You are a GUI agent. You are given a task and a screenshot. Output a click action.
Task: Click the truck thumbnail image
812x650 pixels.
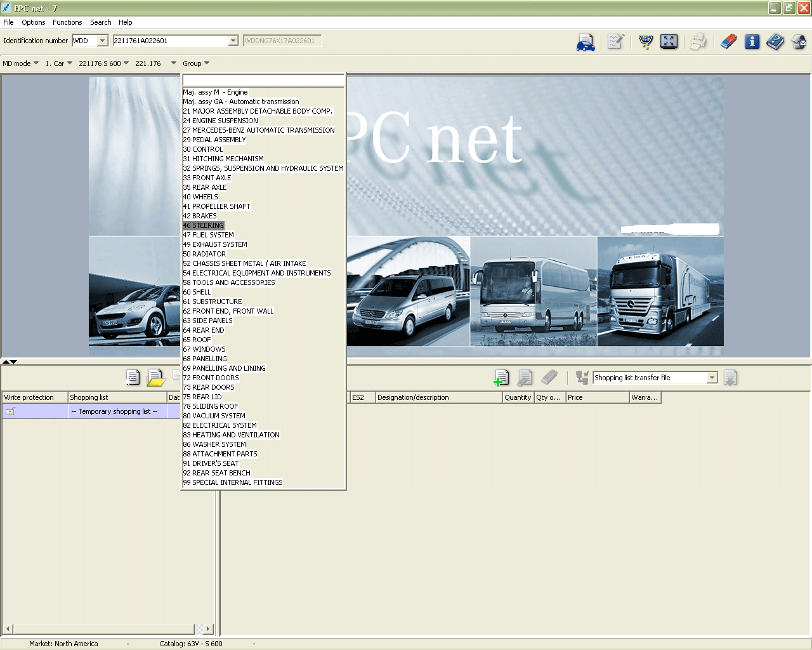(660, 291)
